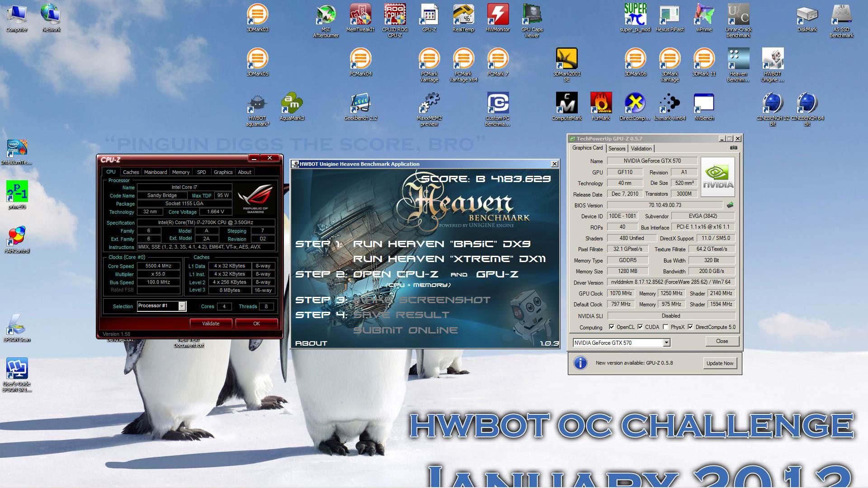Viewport: 868px width, 488px height.
Task: Open GPU Caps Viewer shortcut
Action: pos(532,20)
